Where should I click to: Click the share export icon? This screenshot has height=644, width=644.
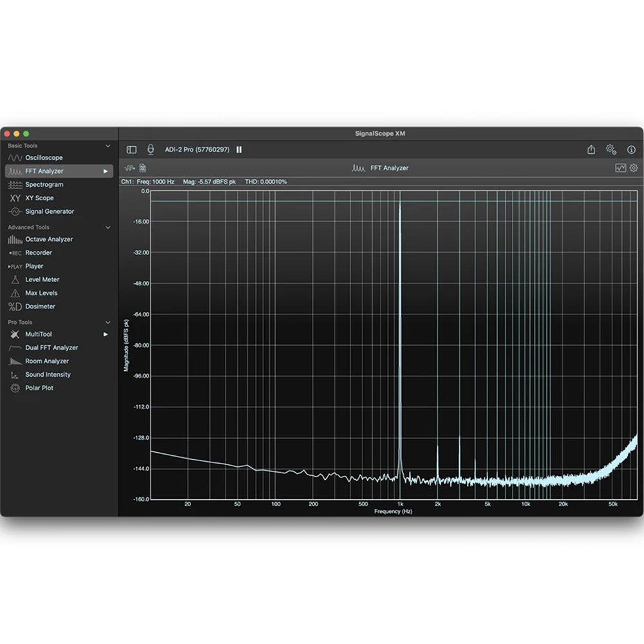(x=591, y=149)
